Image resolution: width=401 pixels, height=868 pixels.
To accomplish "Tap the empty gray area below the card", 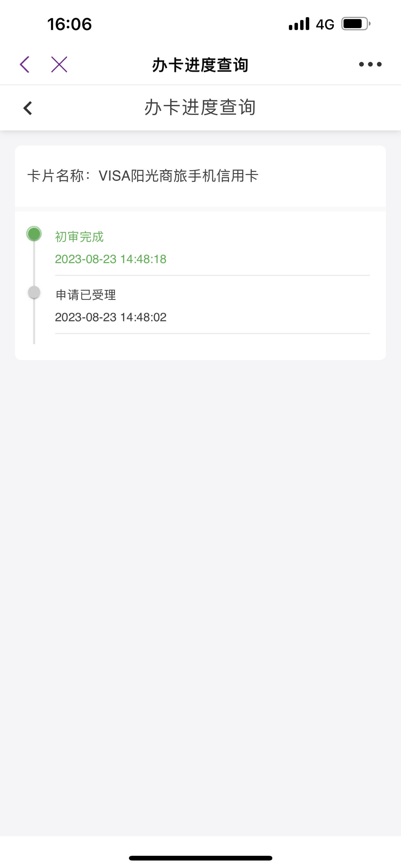I will click(200, 596).
